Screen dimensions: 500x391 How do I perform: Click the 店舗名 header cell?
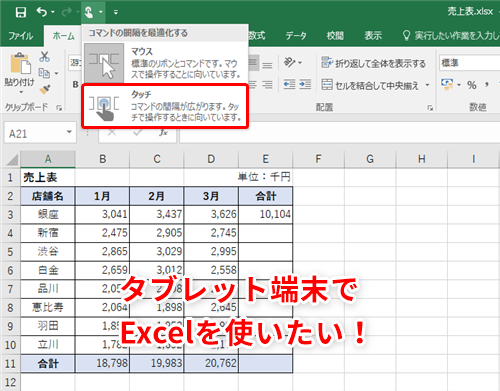click(48, 196)
